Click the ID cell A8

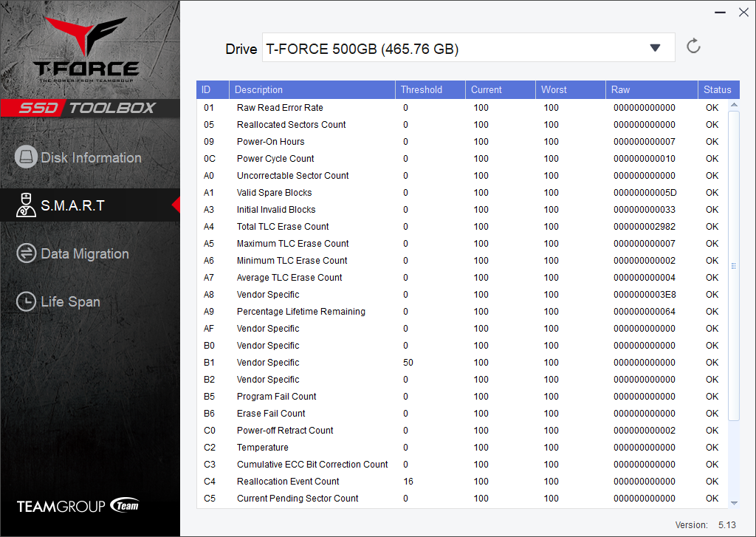pyautogui.click(x=209, y=294)
